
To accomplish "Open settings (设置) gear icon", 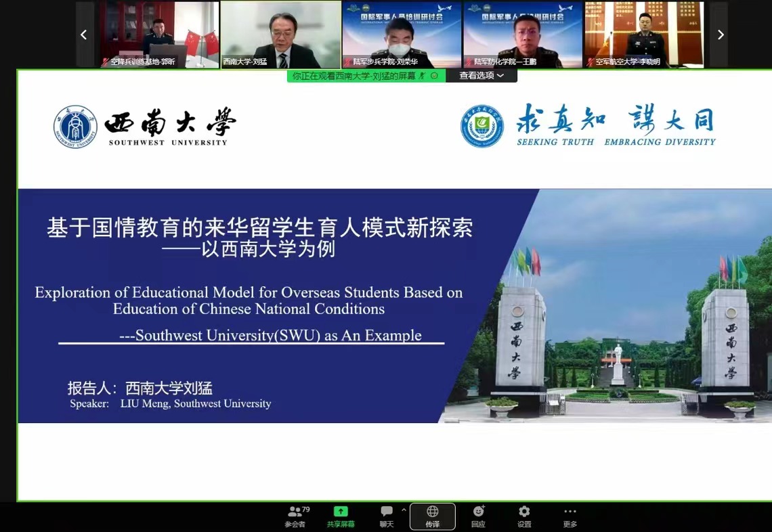I will coord(524,516).
